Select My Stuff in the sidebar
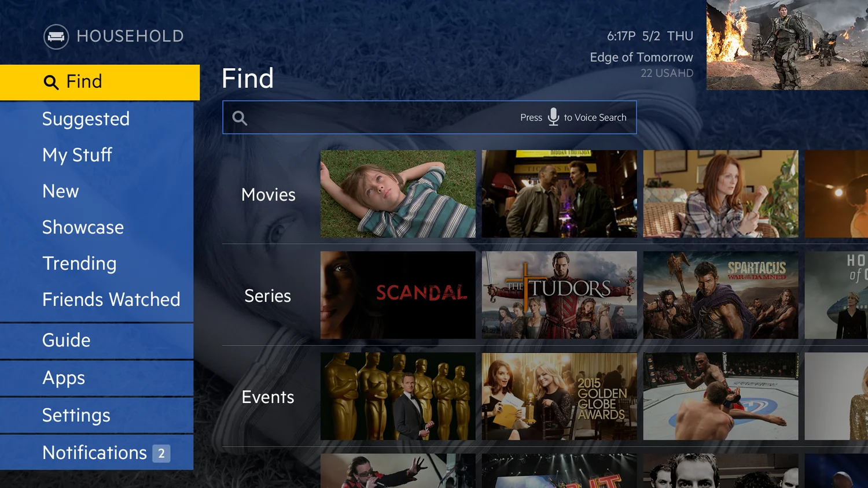 tap(77, 155)
